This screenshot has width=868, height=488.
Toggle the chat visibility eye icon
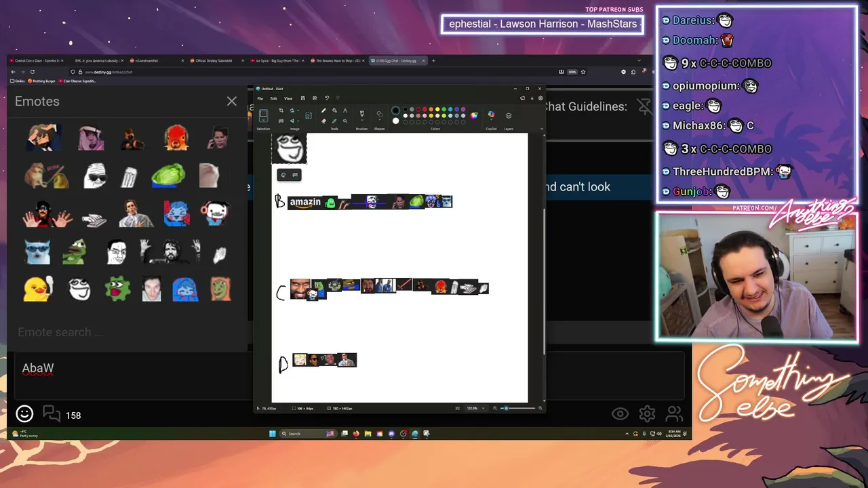620,413
